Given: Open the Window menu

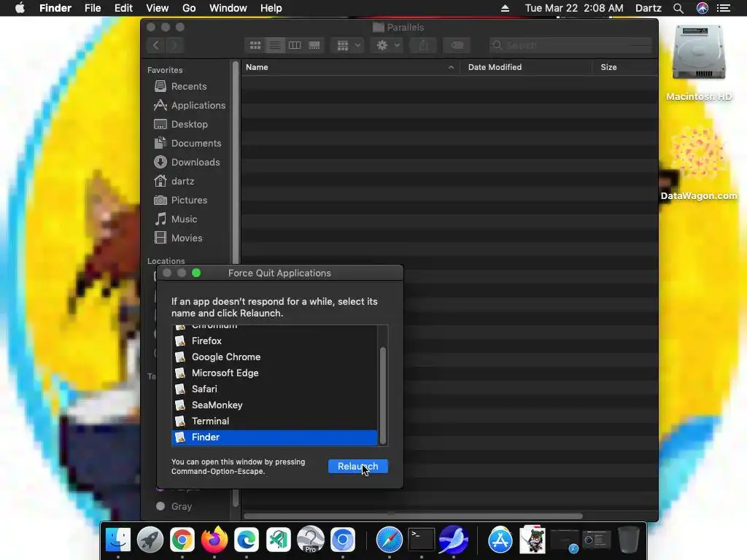Looking at the screenshot, I should [228, 8].
